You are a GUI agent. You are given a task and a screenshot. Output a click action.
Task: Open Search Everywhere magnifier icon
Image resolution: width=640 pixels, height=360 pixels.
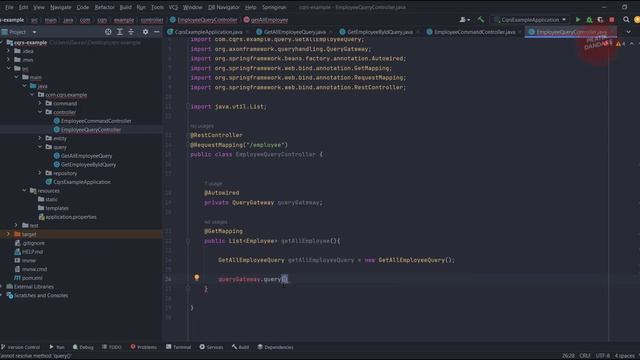click(x=626, y=20)
